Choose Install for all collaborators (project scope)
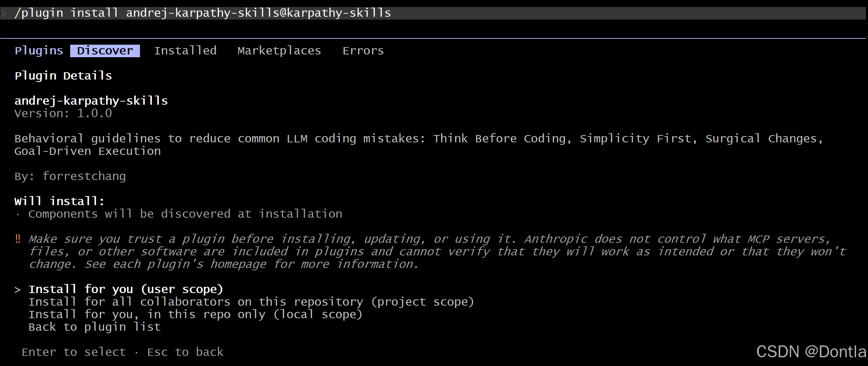This screenshot has width=868, height=366. (251, 302)
